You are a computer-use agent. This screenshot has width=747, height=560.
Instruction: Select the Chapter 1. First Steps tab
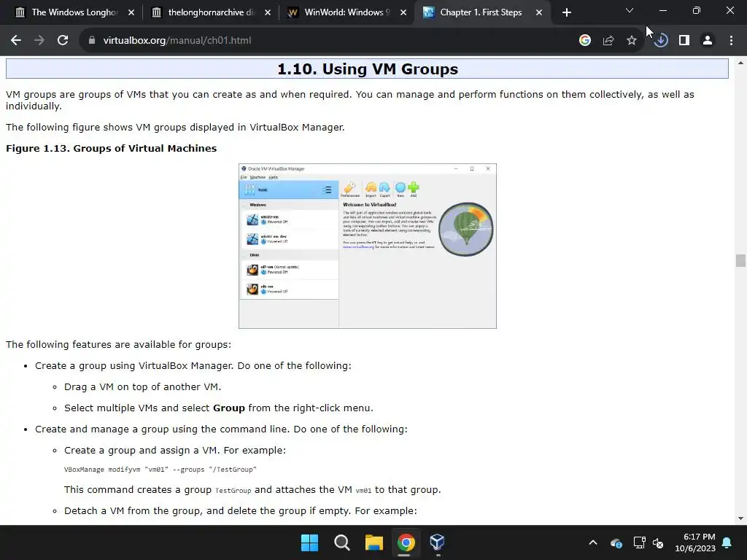(481, 12)
